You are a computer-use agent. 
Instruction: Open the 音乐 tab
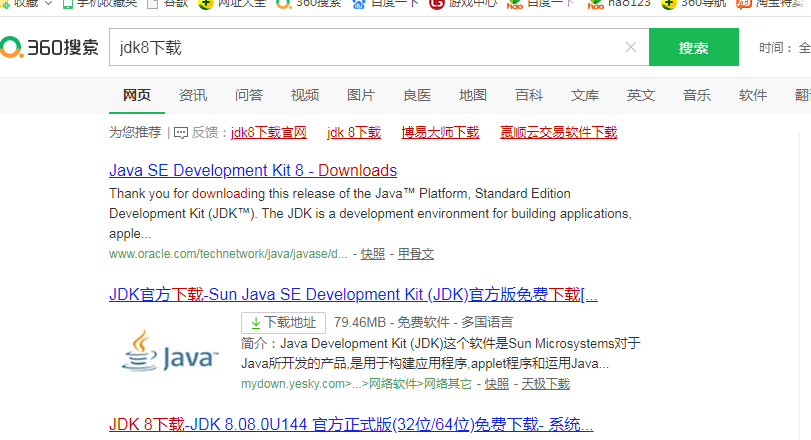697,95
